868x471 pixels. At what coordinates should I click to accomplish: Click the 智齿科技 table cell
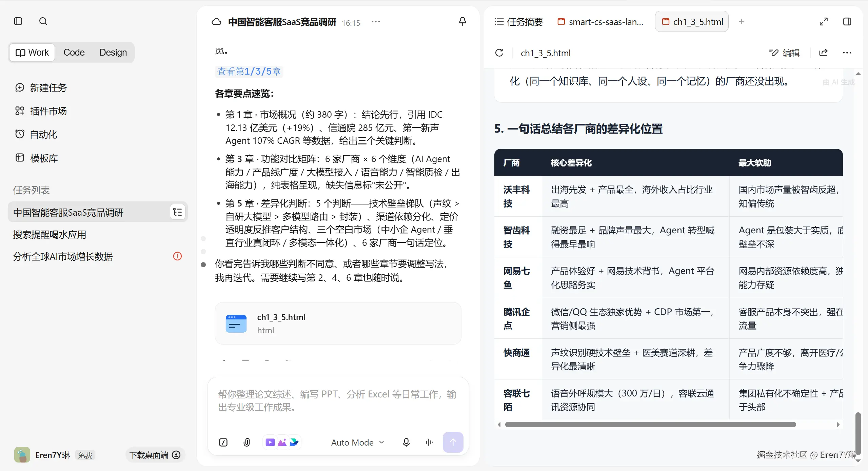[518, 237]
